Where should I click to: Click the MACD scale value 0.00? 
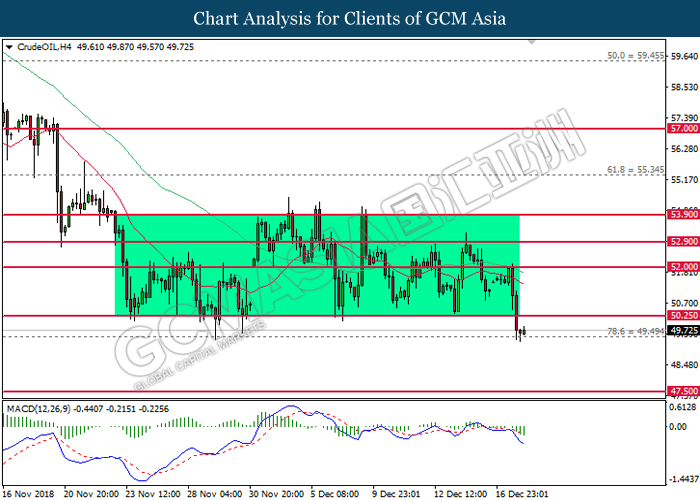(679, 427)
